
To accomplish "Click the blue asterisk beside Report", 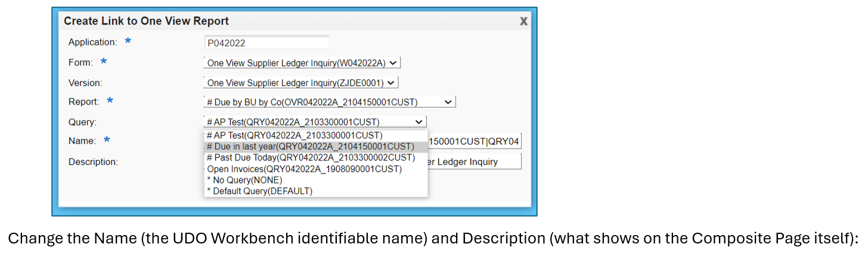I will tap(110, 101).
